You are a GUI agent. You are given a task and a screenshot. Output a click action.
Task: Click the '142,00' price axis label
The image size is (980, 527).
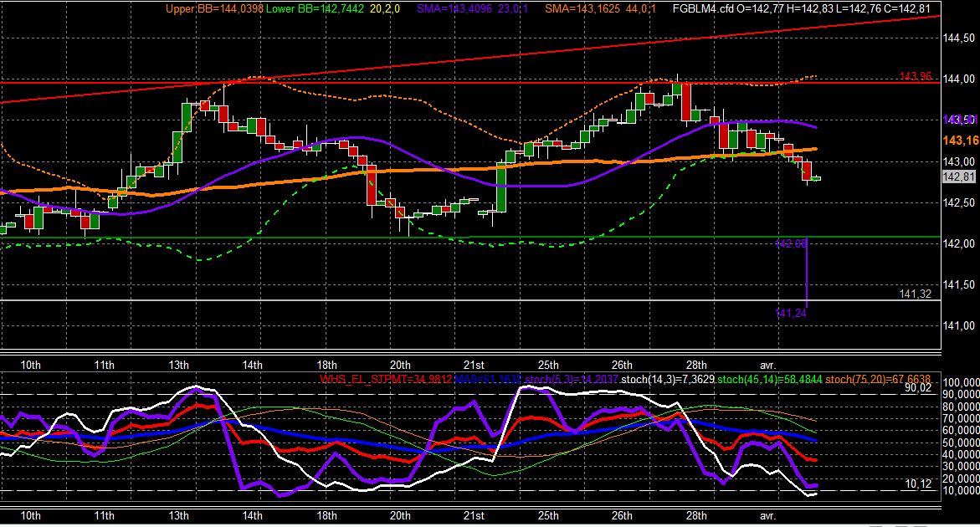[959, 243]
